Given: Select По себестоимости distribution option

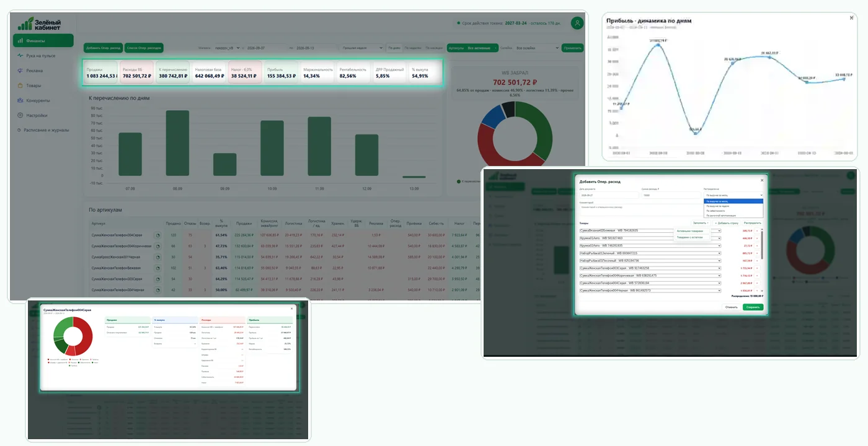Looking at the screenshot, I should (x=733, y=211).
